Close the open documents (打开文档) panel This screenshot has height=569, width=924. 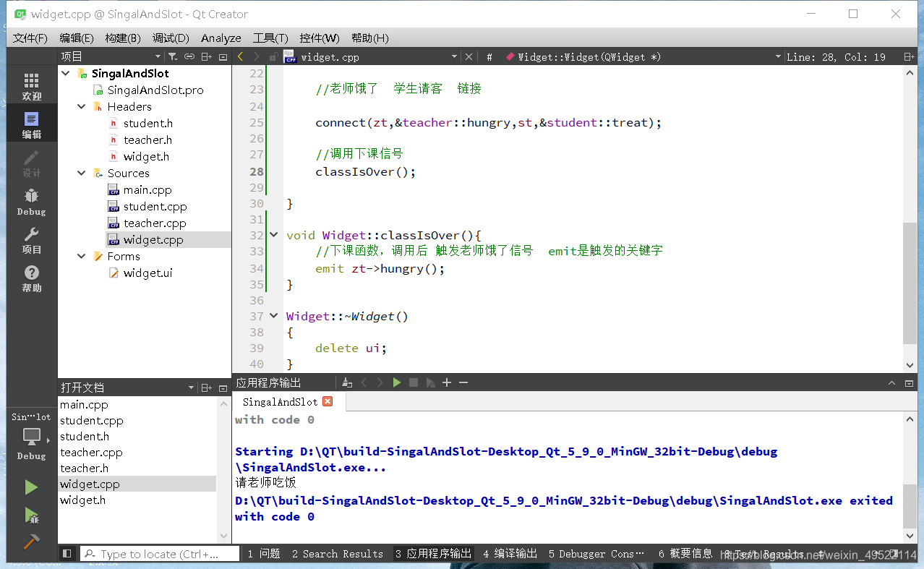[223, 388]
